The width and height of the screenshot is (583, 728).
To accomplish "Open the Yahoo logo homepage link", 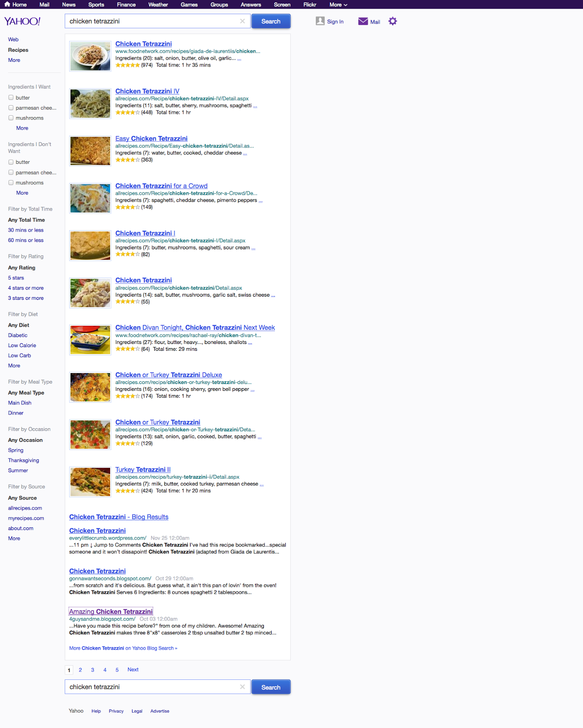I will [22, 21].
